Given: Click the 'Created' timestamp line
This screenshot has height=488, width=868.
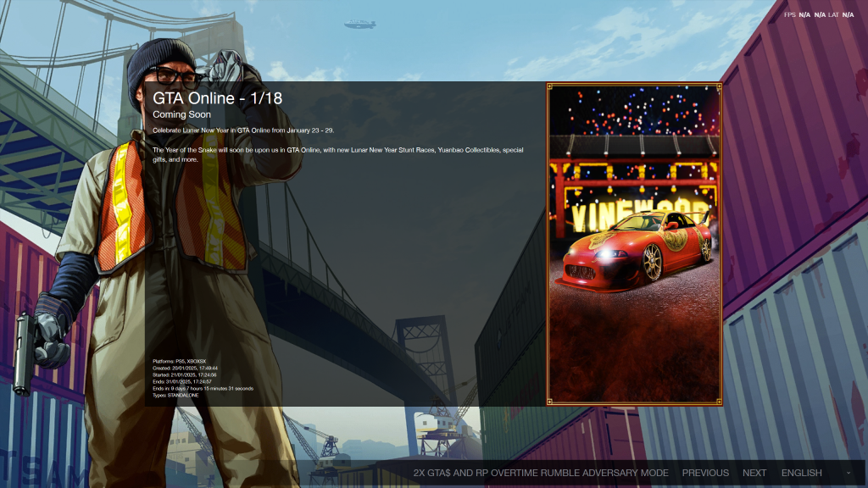Looking at the screenshot, I should coord(185,368).
